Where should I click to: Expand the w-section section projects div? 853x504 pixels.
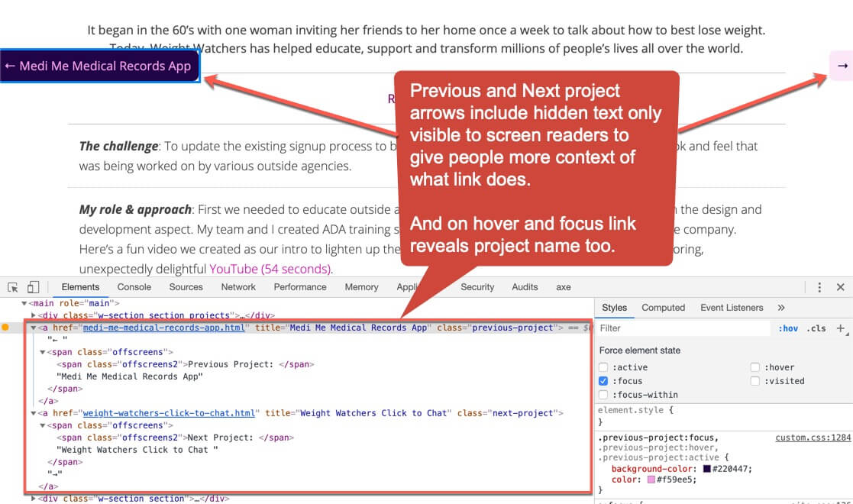pos(34,315)
